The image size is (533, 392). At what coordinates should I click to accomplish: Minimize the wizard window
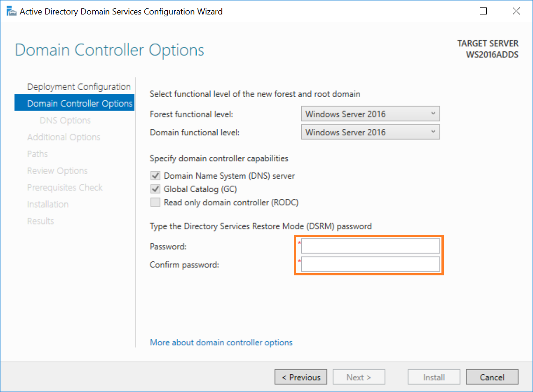[x=451, y=11]
